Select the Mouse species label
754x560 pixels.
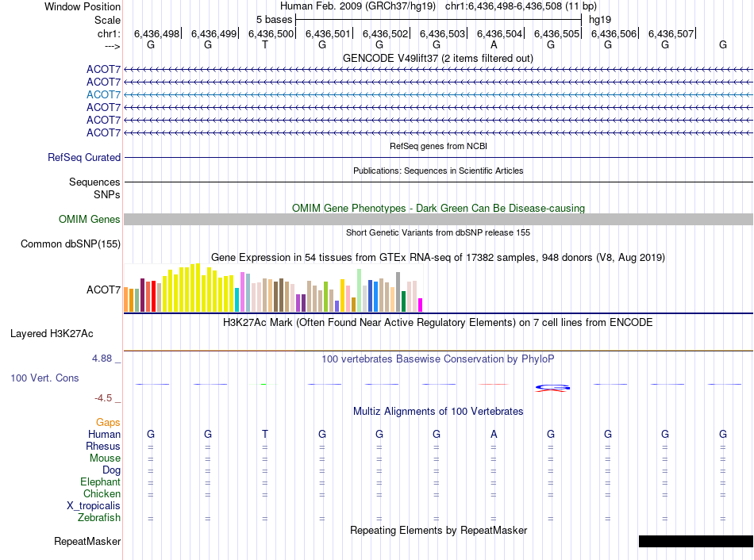coord(105,458)
